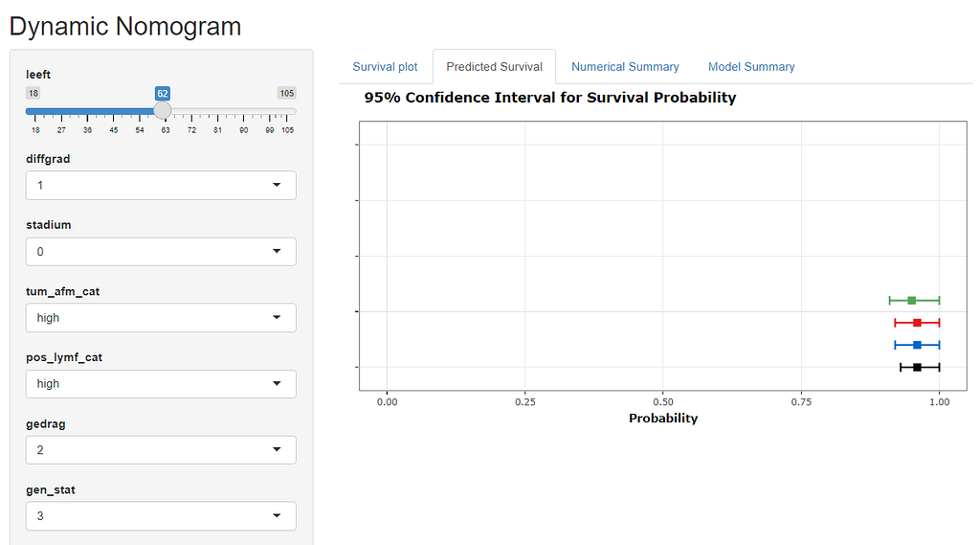Viewport: 980px width, 545px height.
Task: Click the red square point marker
Action: [x=917, y=323]
